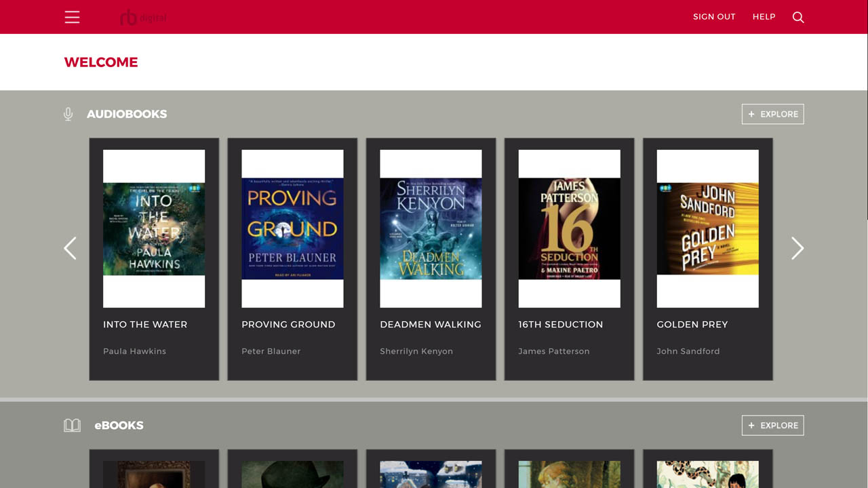Open the hamburger navigation menu
The image size is (868, 488).
[72, 17]
